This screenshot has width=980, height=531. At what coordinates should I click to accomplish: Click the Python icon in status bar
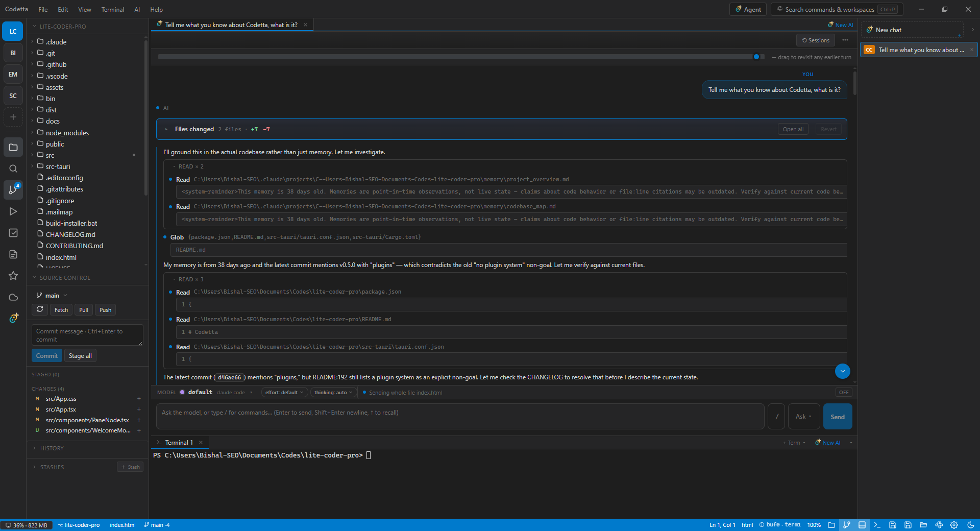click(x=939, y=525)
